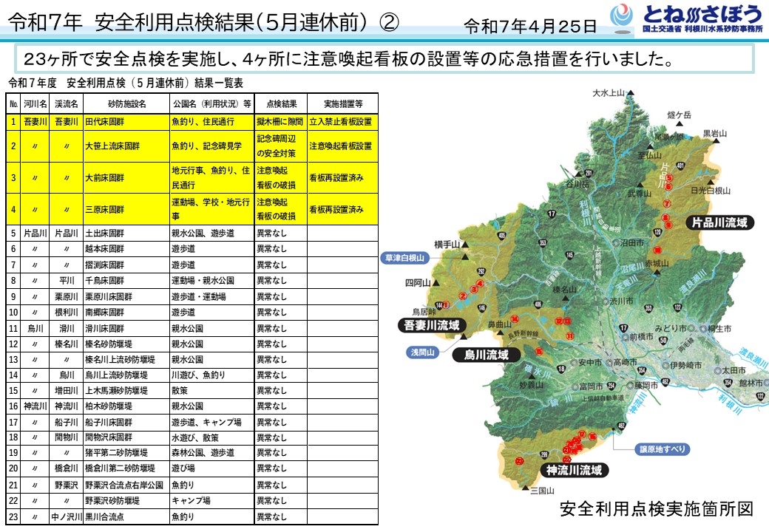Click the とねさぼう water-drop logo
769x532 pixels.
click(621, 18)
